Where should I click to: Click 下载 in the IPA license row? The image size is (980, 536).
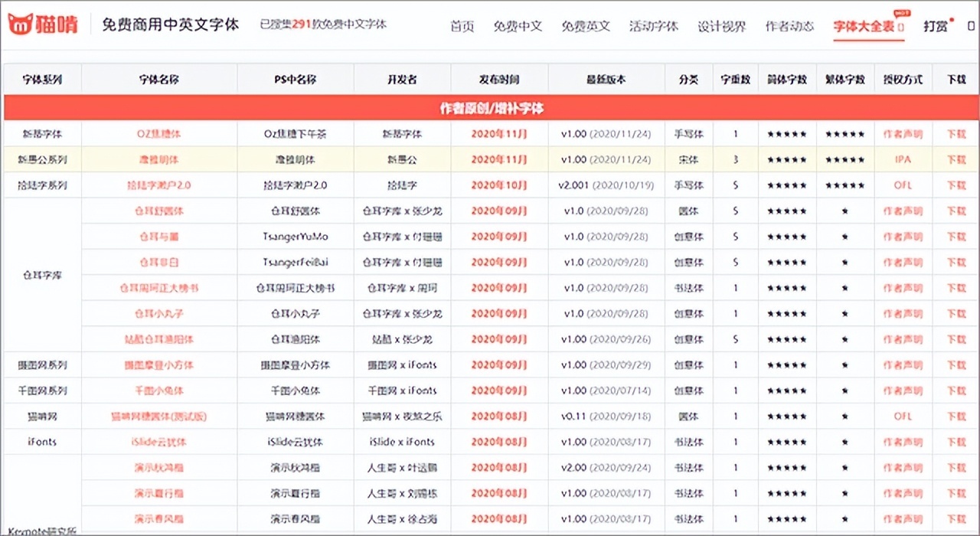(x=956, y=160)
